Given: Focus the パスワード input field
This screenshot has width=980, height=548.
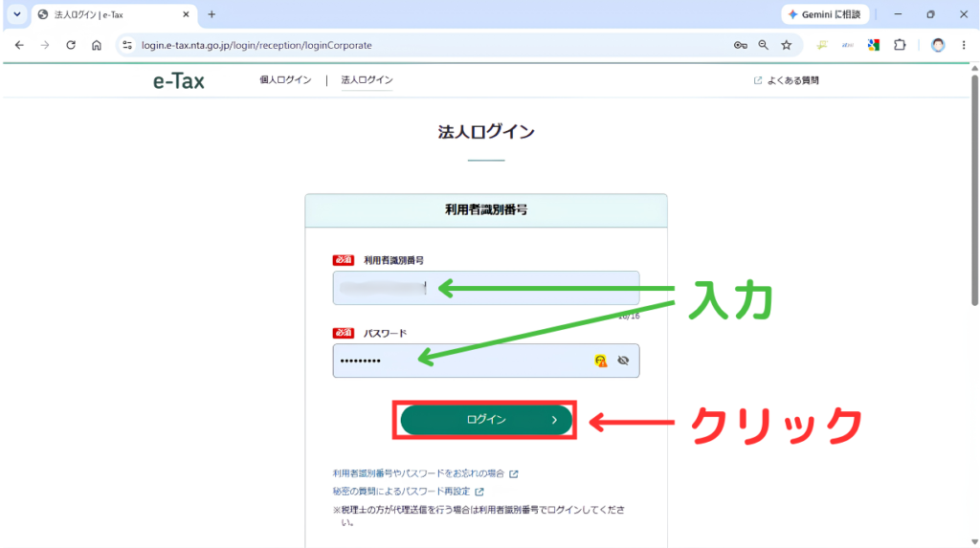Looking at the screenshot, I should (485, 361).
